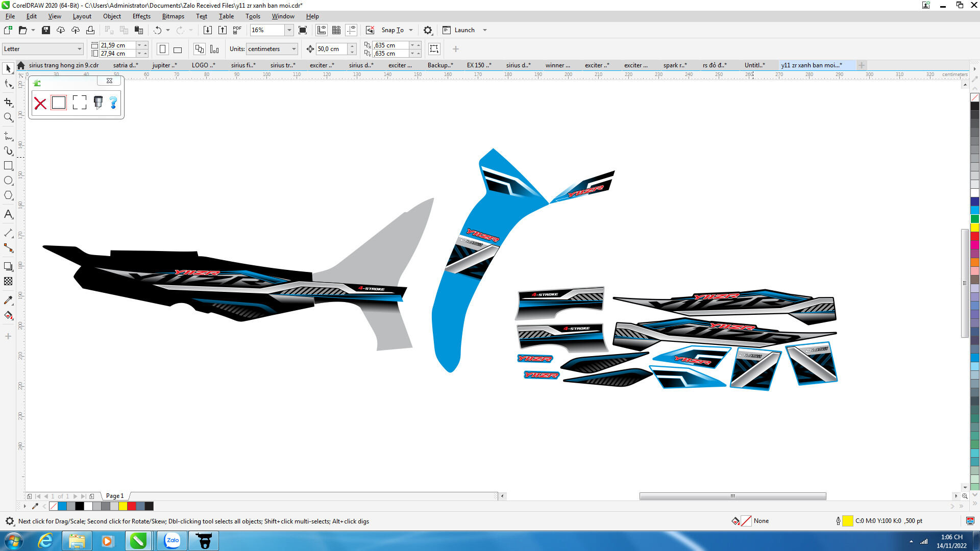Add a new document tab with plus button
980x551 pixels.
[x=861, y=65]
